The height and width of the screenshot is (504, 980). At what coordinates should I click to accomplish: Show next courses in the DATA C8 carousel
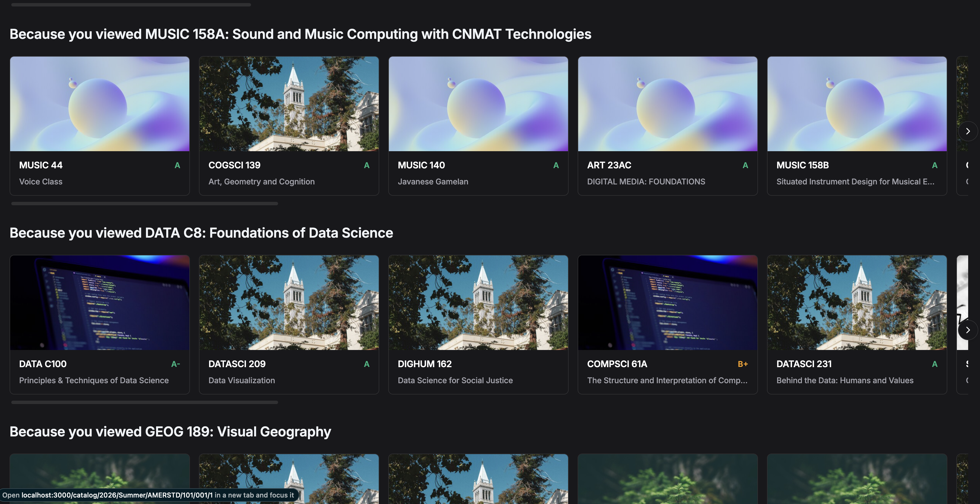coord(967,330)
